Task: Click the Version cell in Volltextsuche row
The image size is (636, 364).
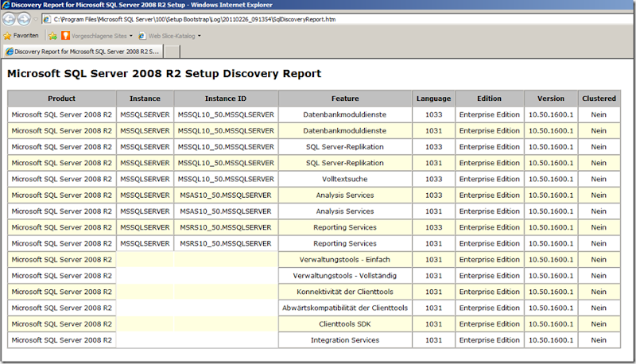Action: click(551, 179)
